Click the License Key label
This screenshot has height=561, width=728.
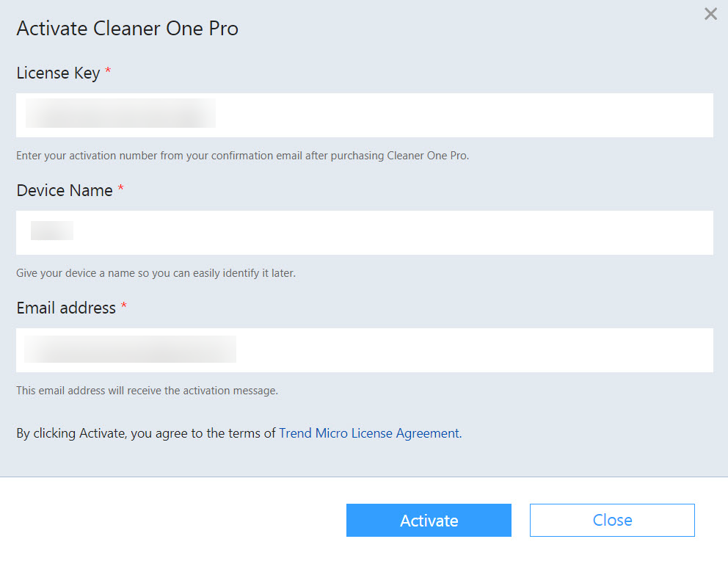coord(58,73)
